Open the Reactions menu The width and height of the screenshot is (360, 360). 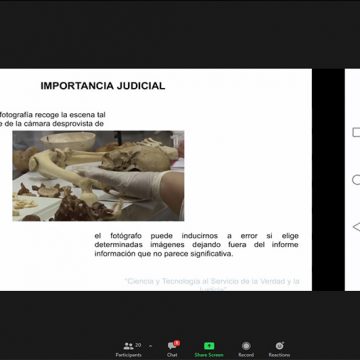click(279, 349)
